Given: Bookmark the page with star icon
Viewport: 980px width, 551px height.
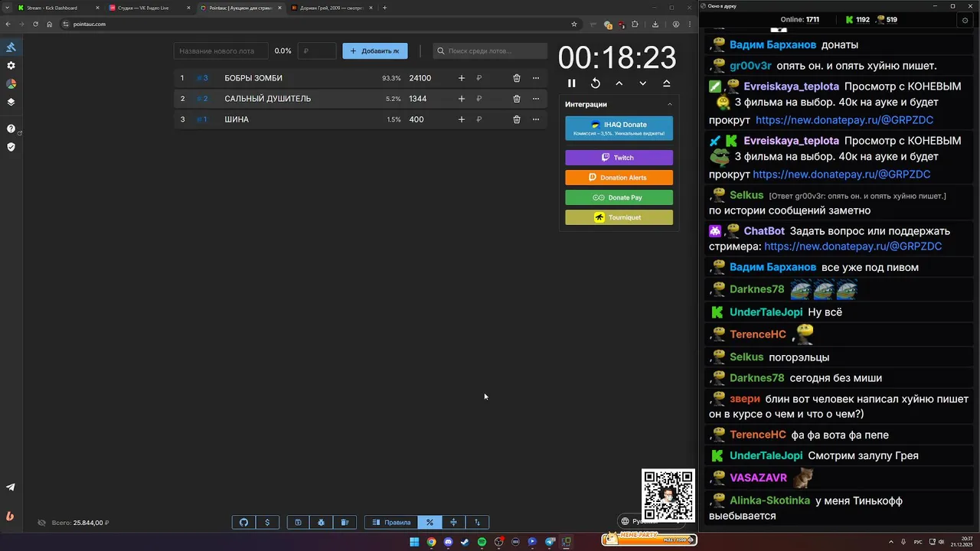Looking at the screenshot, I should tap(574, 24).
